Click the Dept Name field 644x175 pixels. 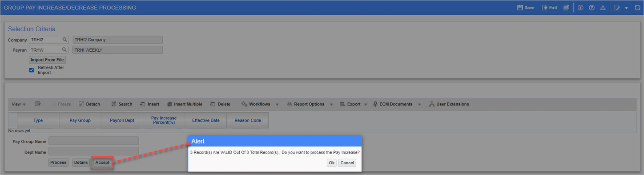(x=94, y=152)
